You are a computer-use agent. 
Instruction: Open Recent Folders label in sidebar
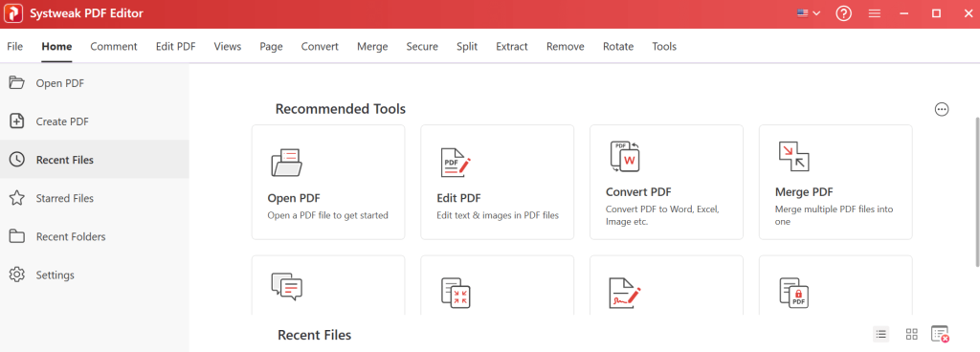71,236
